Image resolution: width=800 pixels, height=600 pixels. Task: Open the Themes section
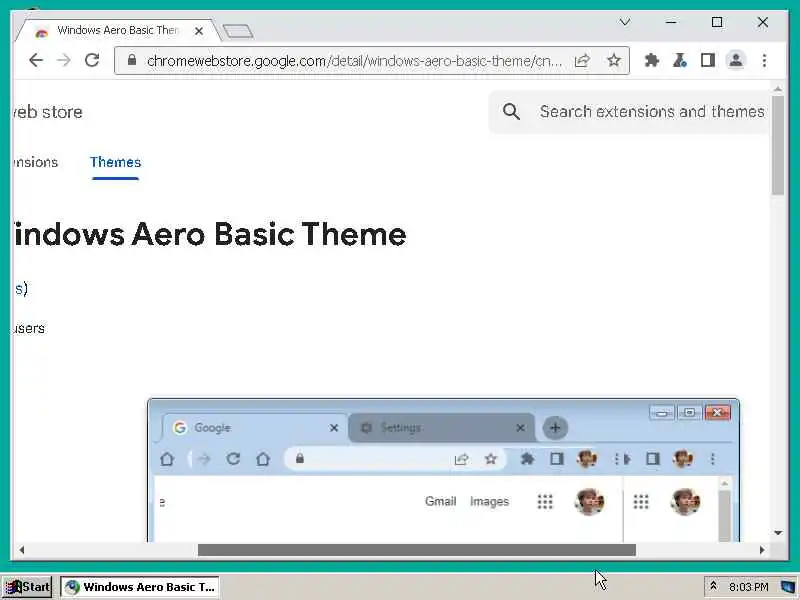pyautogui.click(x=115, y=162)
